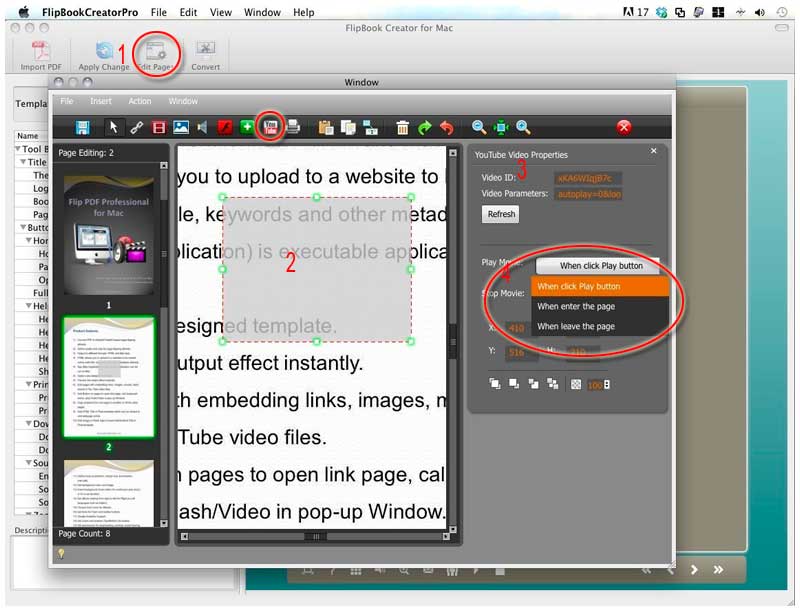This screenshot has height=611, width=800.
Task: Collapse the Tool B tree node
Action: point(18,148)
